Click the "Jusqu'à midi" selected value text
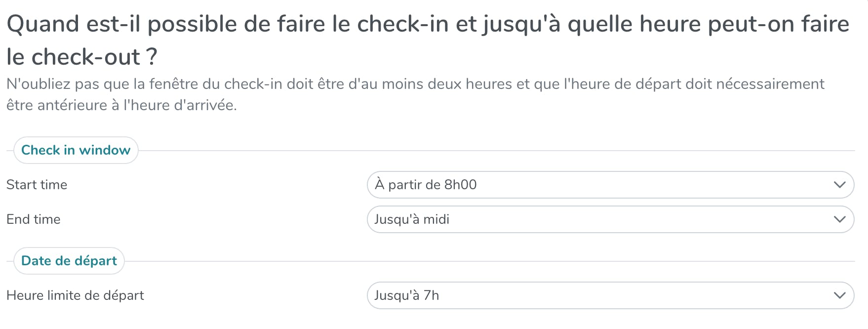The image size is (868, 329). tap(412, 219)
